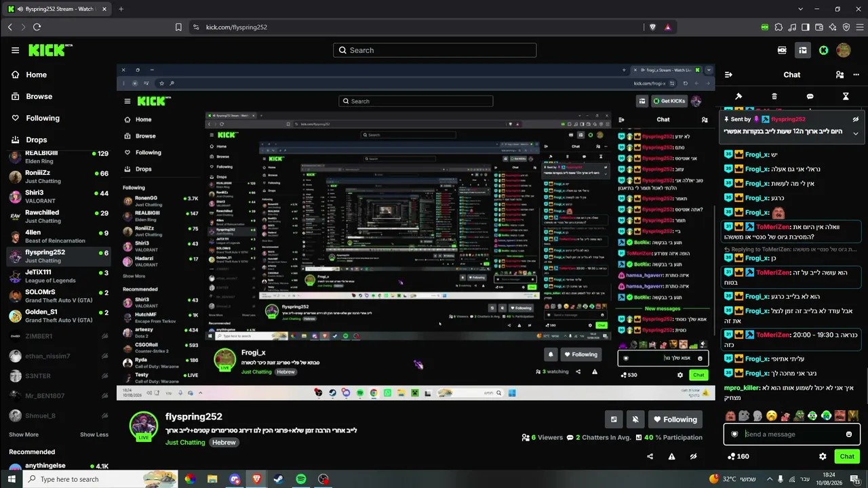This screenshot has width=868, height=488.
Task: Open the Brave main menu
Action: click(x=859, y=27)
